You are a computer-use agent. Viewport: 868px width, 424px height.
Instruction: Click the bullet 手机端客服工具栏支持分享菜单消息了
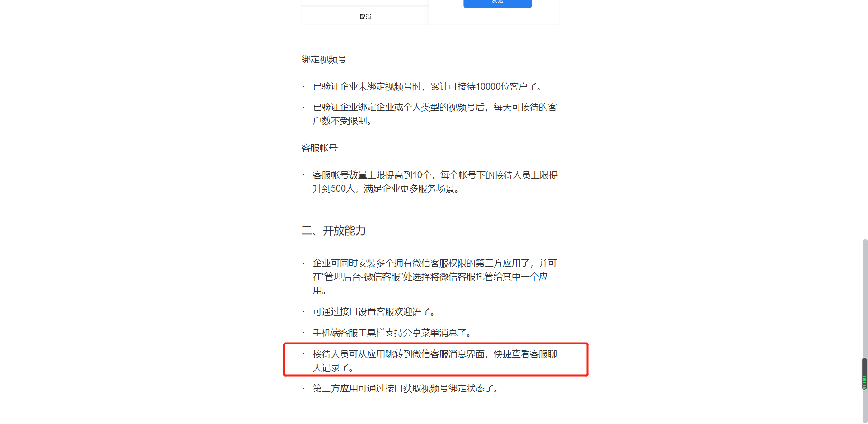tap(392, 333)
